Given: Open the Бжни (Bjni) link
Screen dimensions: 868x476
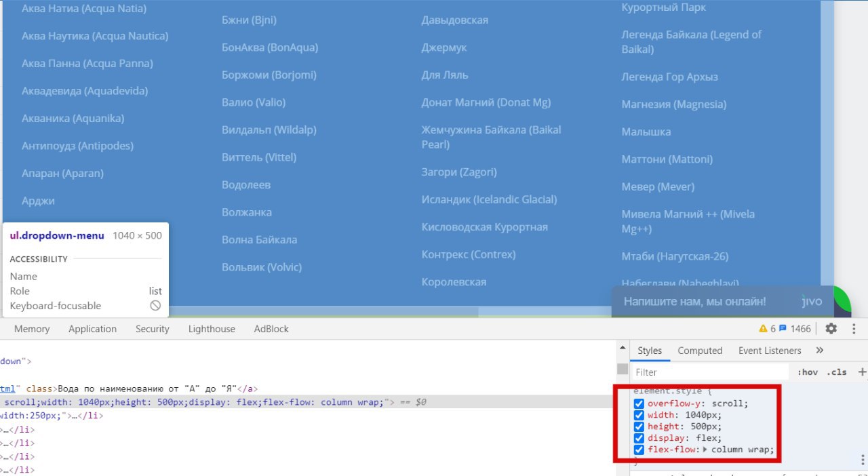Looking at the screenshot, I should 249,20.
